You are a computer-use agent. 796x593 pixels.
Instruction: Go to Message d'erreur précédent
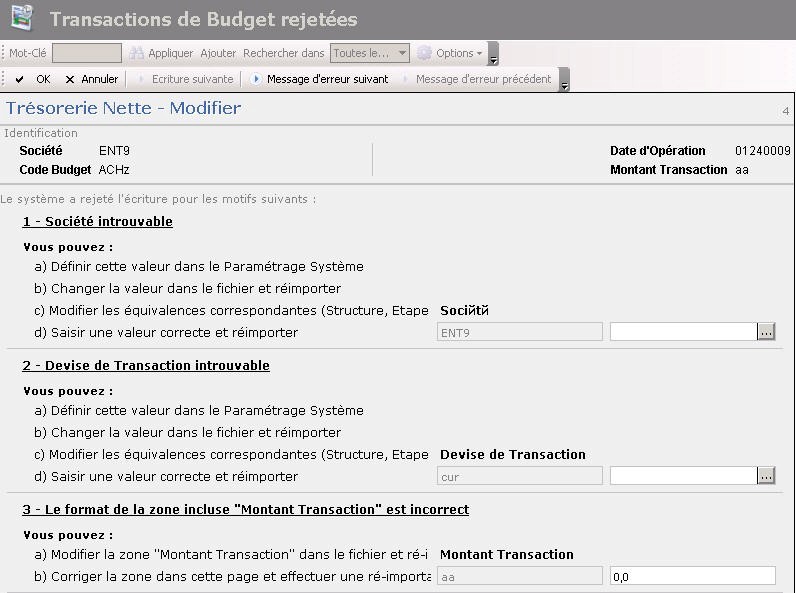coord(483,79)
